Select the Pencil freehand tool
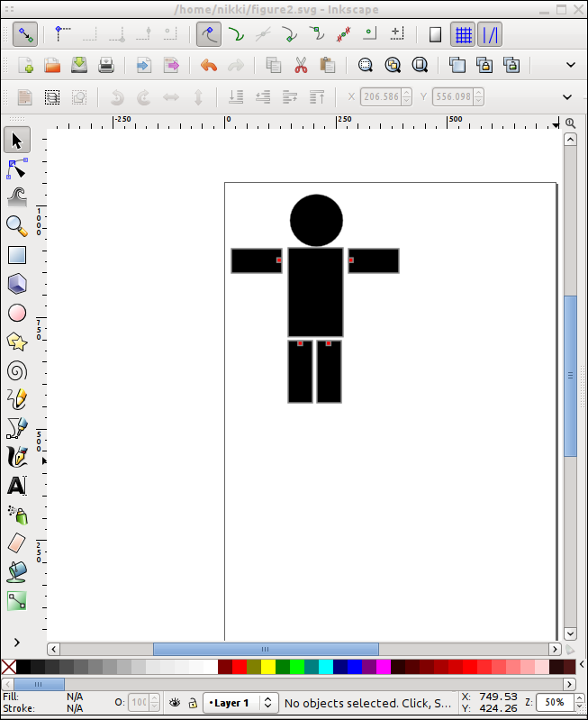 coord(17,399)
